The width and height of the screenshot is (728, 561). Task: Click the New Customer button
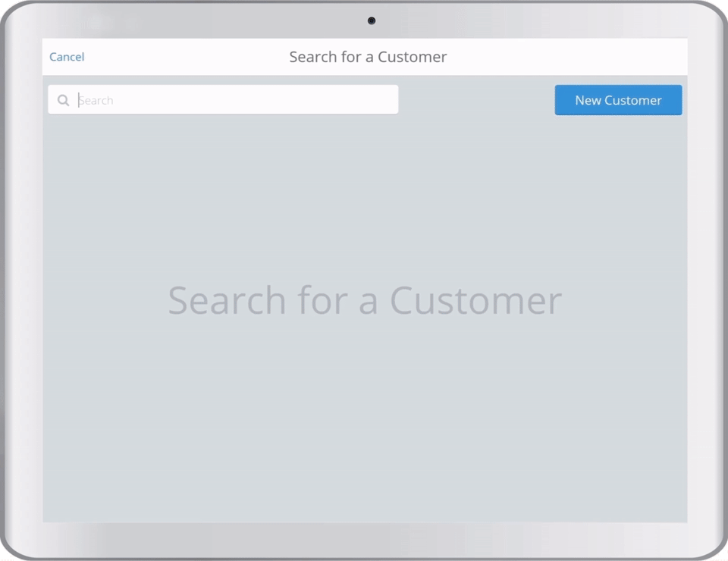point(618,100)
